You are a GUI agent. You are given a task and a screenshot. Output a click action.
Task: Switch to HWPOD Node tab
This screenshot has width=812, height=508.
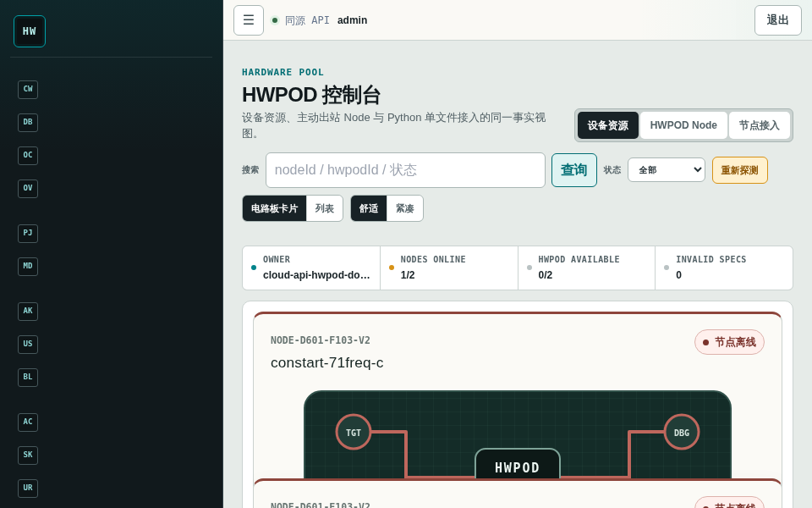coord(683,125)
